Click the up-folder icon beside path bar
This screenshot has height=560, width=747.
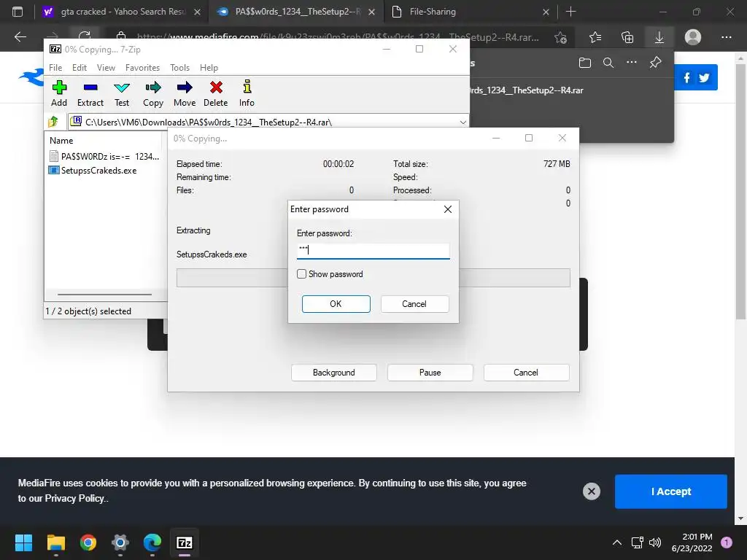53,122
